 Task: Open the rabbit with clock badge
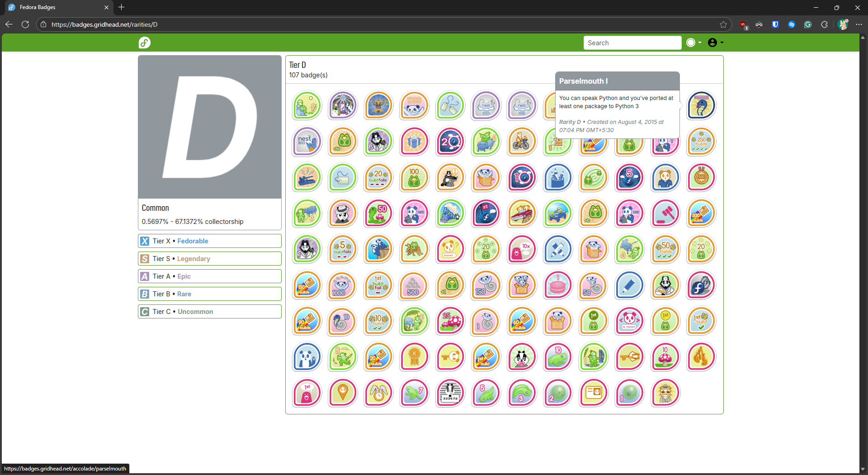(x=378, y=393)
